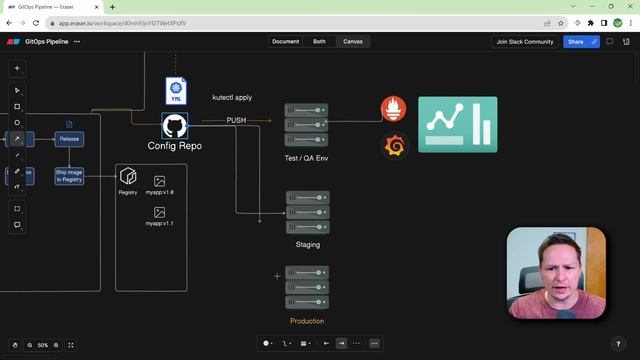This screenshot has height=360, width=640.
Task: Select the myapp:v1.1 image icon
Action: (x=160, y=212)
